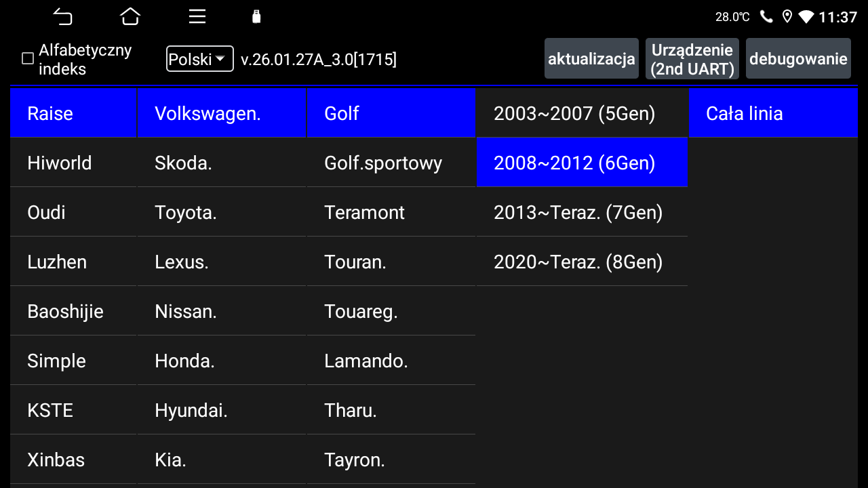Tap the location pin status icon

click(x=787, y=17)
